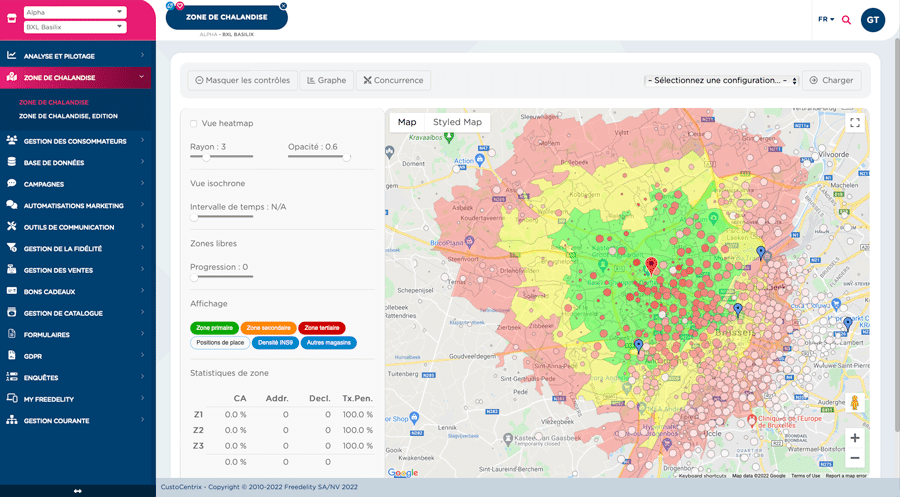Click the Concurrence button
The image size is (900, 497).
(x=391, y=80)
